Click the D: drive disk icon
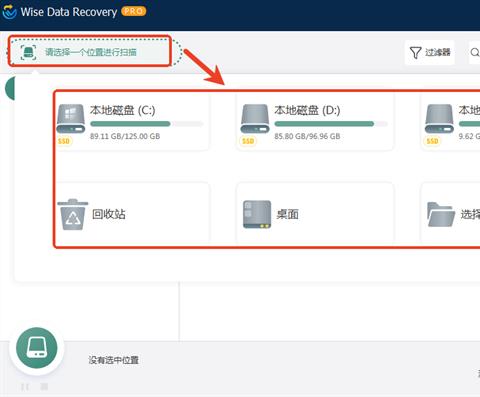 [x=255, y=119]
